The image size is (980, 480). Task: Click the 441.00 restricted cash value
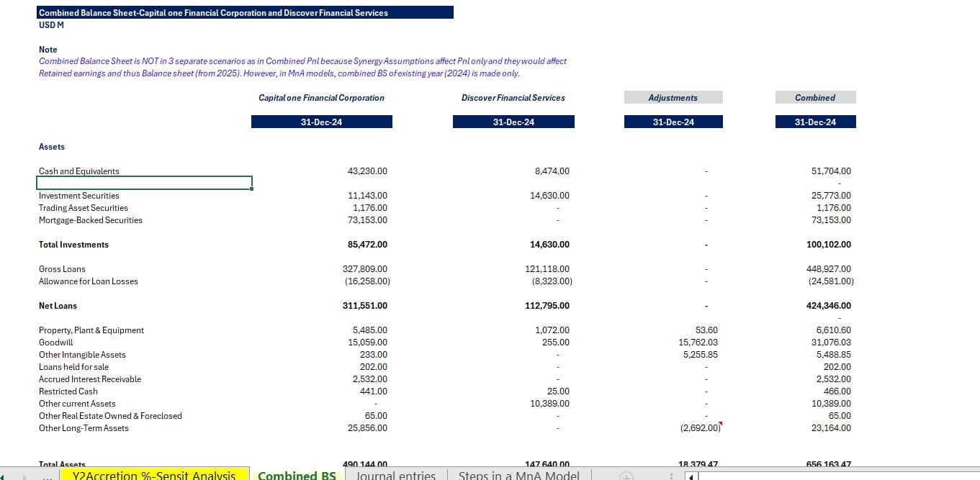point(374,391)
